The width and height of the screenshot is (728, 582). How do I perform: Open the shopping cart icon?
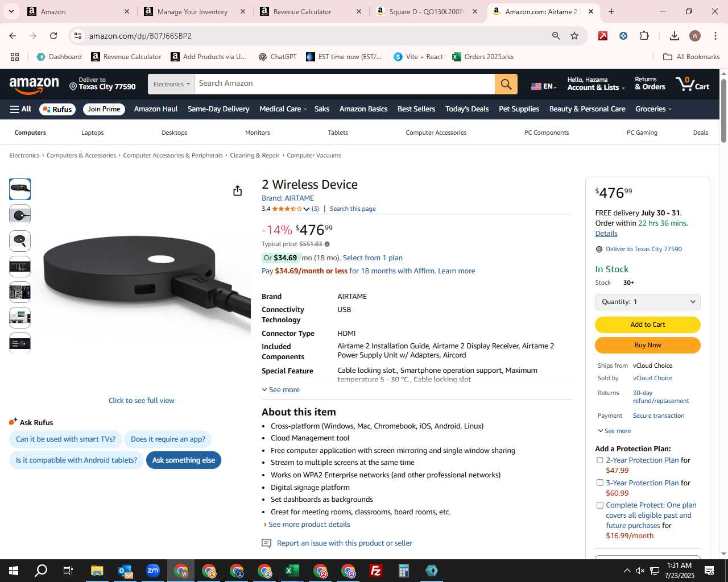[x=692, y=84]
